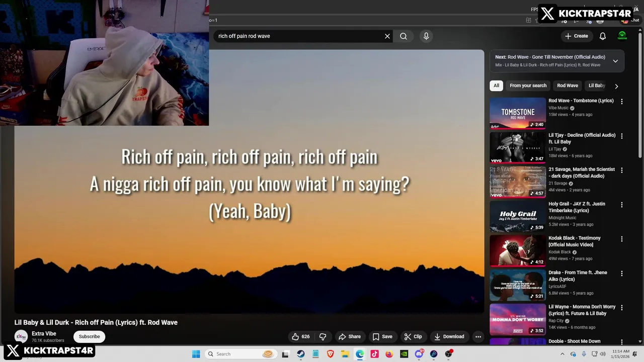Image resolution: width=644 pixels, height=362 pixels.
Task: Select the Lil Baby filter chip
Action: coord(597,85)
